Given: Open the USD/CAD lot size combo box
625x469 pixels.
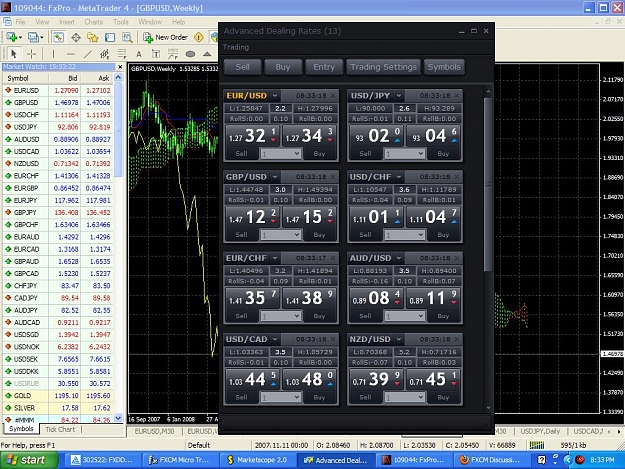Looking at the screenshot, I should coord(281,397).
